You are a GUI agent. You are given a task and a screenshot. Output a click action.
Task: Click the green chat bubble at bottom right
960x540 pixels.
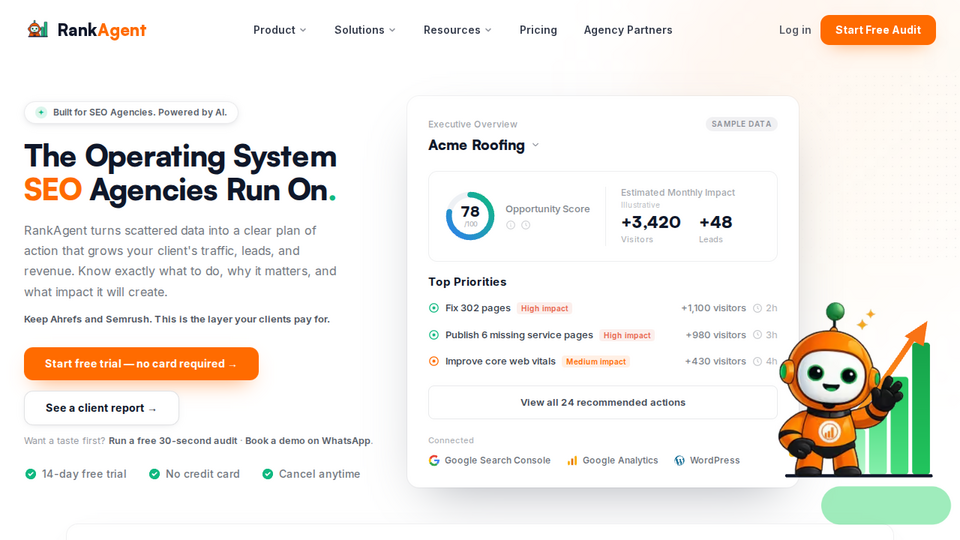[x=885, y=506]
